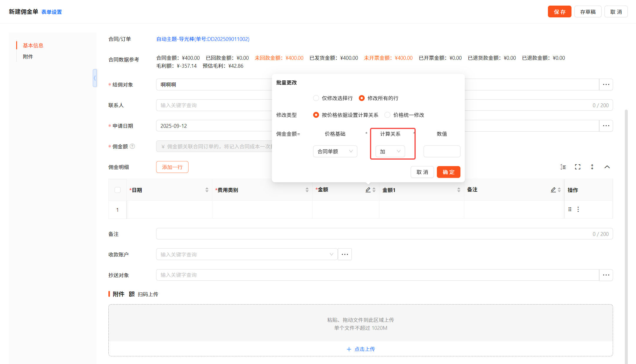The image size is (636, 364).
Task: Switch to 附件 in the left navigation
Action: [x=28, y=57]
